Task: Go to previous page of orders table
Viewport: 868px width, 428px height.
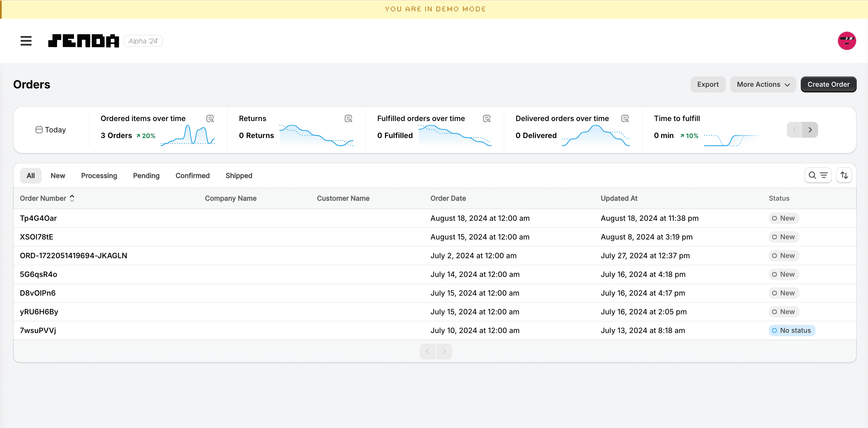Action: (x=427, y=351)
